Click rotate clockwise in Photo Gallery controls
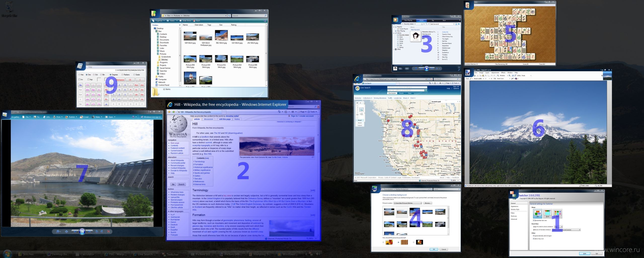Image resolution: width=644 pixels, height=258 pixels. (102, 231)
